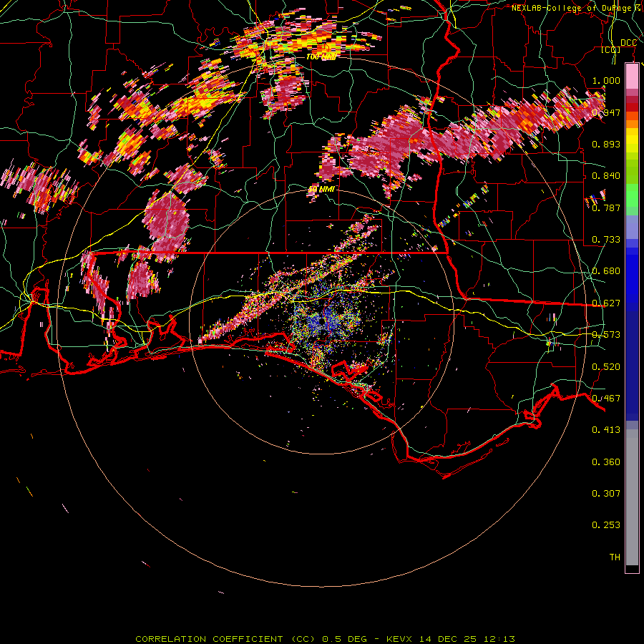Select the 0.413 scale value
Viewport: 644px width, 644px height.
(x=606, y=430)
